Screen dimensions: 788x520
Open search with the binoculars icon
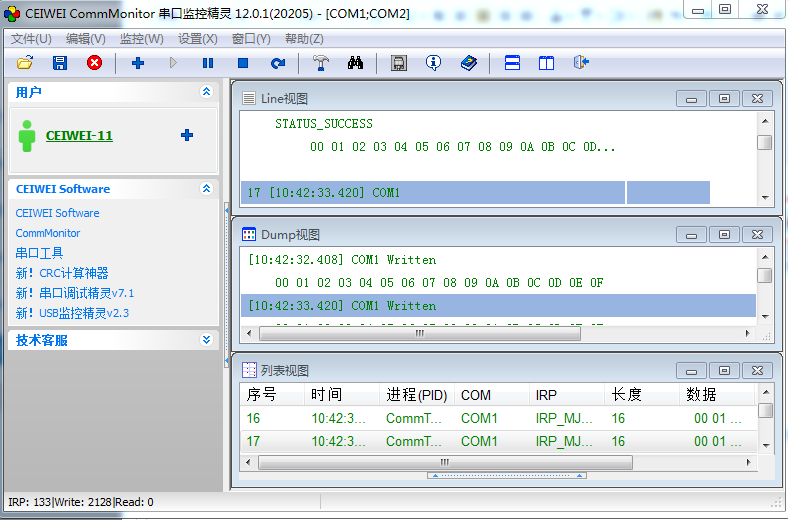[355, 63]
